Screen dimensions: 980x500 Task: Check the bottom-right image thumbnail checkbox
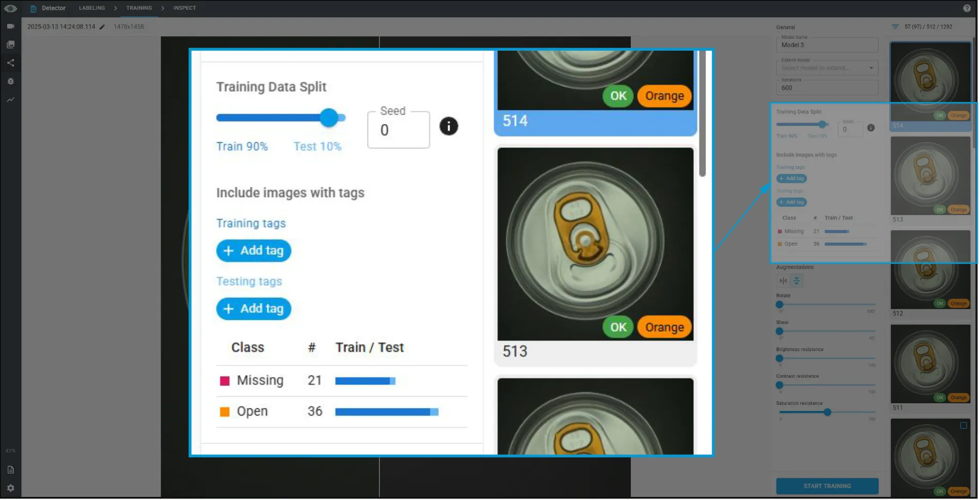coord(963,425)
